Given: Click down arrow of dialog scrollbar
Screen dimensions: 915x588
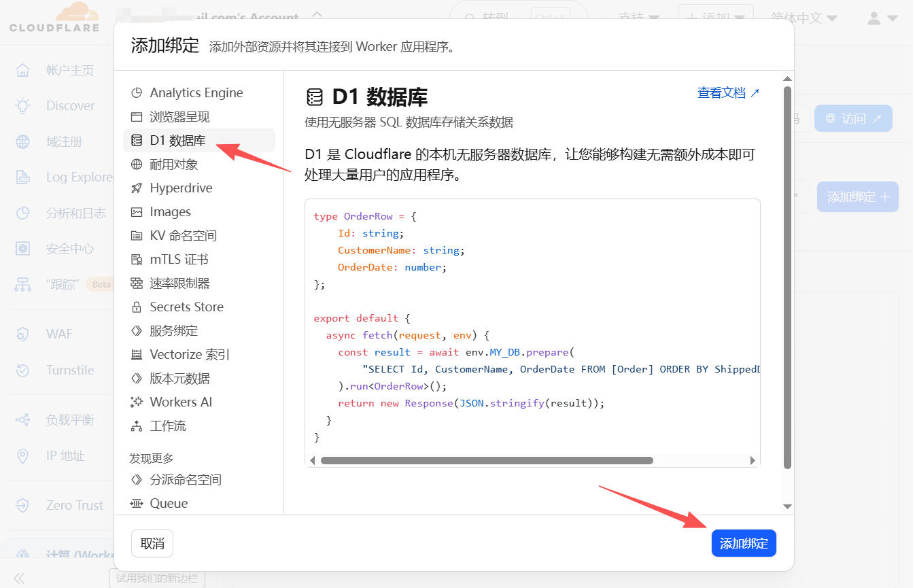Looking at the screenshot, I should (787, 506).
